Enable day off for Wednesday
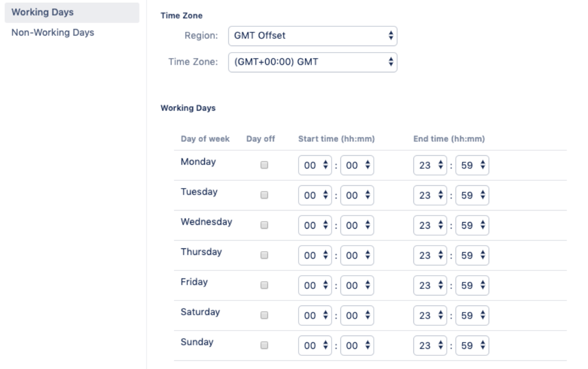This screenshot has width=588, height=369. 264,225
